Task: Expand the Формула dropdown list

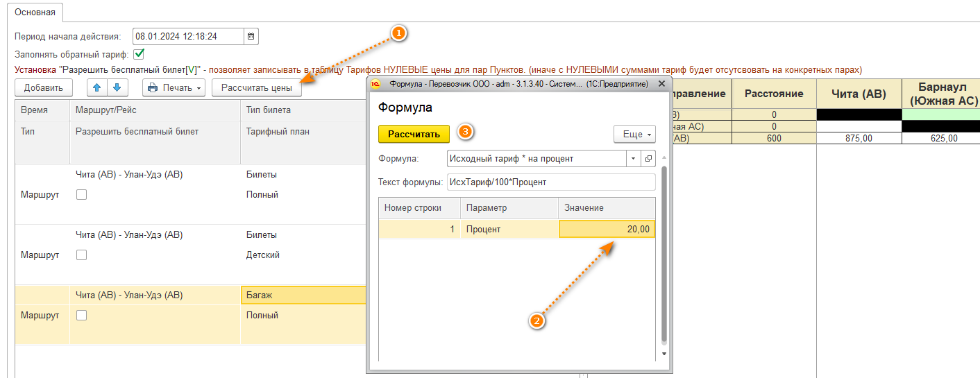Action: pos(633,159)
